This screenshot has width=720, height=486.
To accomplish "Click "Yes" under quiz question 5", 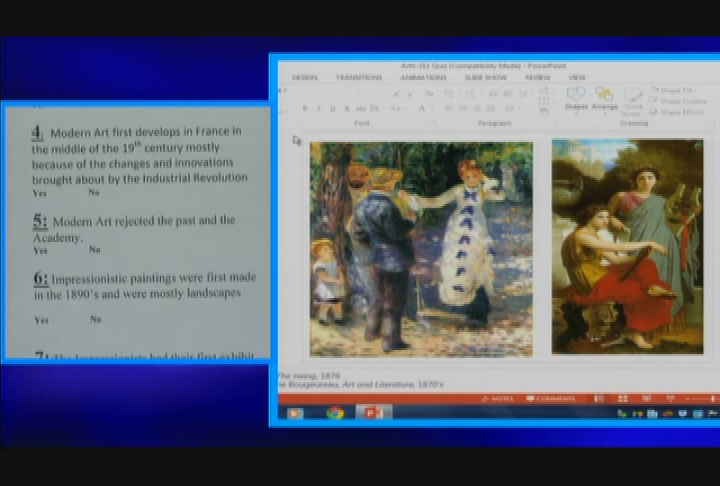I will click(x=40, y=251).
